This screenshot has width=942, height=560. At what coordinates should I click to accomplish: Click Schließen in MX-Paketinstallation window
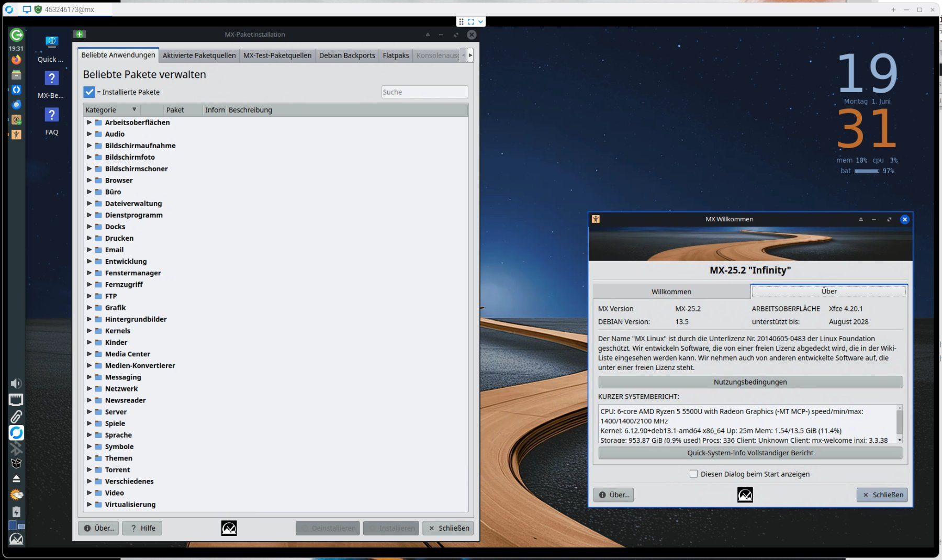[x=448, y=528]
